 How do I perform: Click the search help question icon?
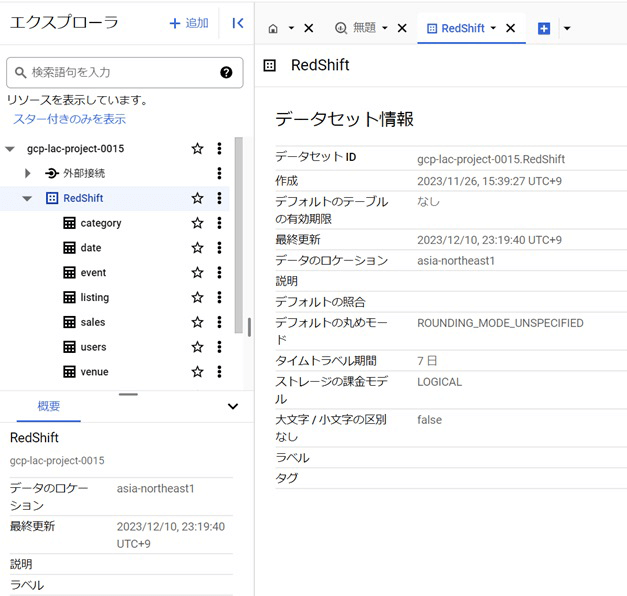tap(226, 72)
